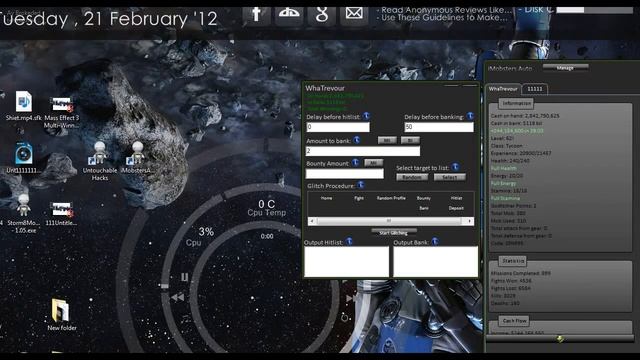Show info for Delay before hitlist
This screenshot has width=640, height=360.
[x=367, y=116]
